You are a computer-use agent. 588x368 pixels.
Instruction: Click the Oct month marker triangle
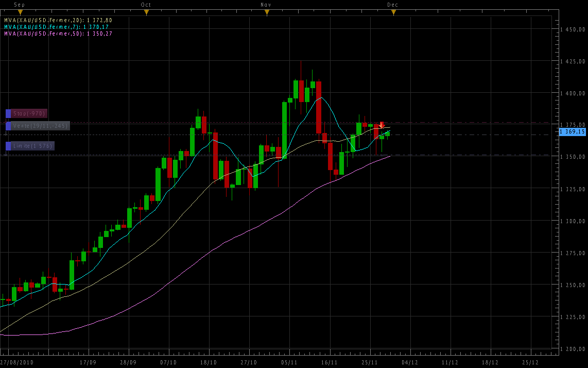point(146,12)
